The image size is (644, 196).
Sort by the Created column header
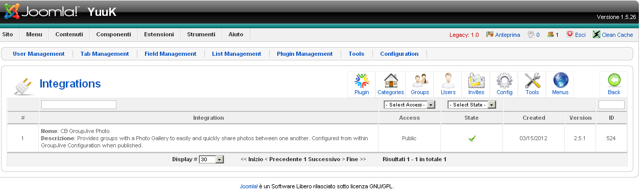click(x=534, y=118)
